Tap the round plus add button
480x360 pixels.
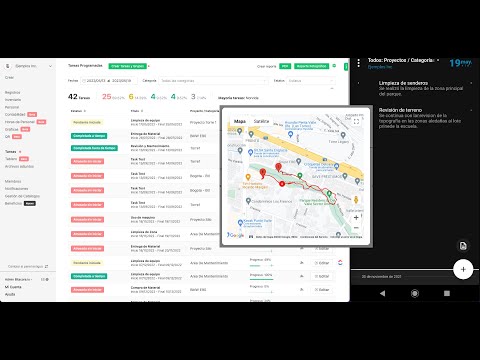click(463, 269)
